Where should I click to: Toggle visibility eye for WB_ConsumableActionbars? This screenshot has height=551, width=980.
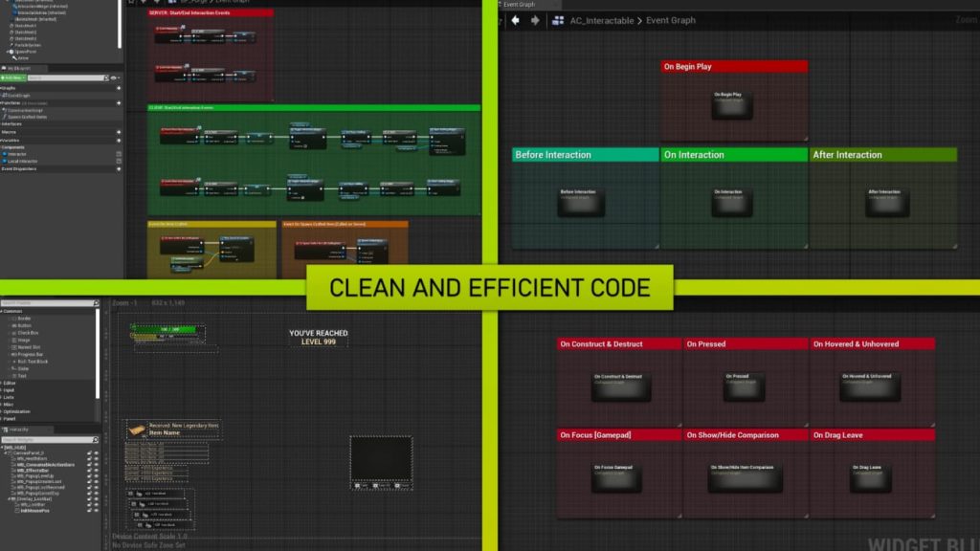(x=96, y=464)
